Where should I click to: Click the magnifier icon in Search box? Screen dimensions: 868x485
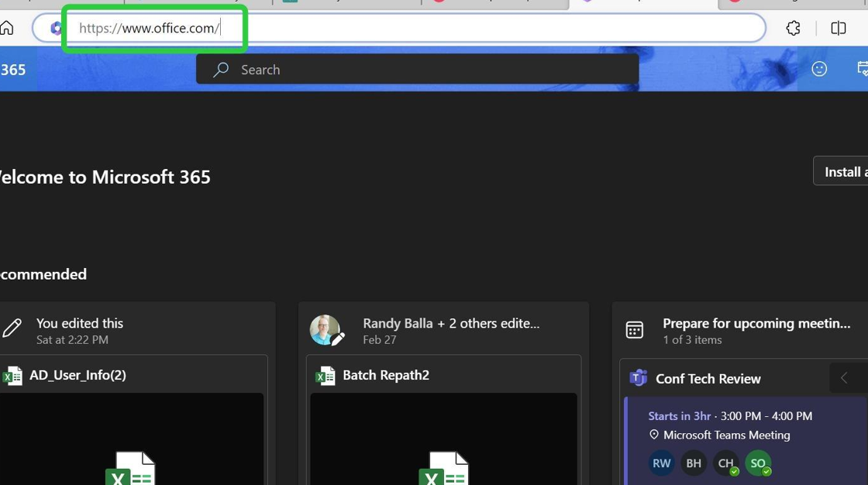pos(221,70)
